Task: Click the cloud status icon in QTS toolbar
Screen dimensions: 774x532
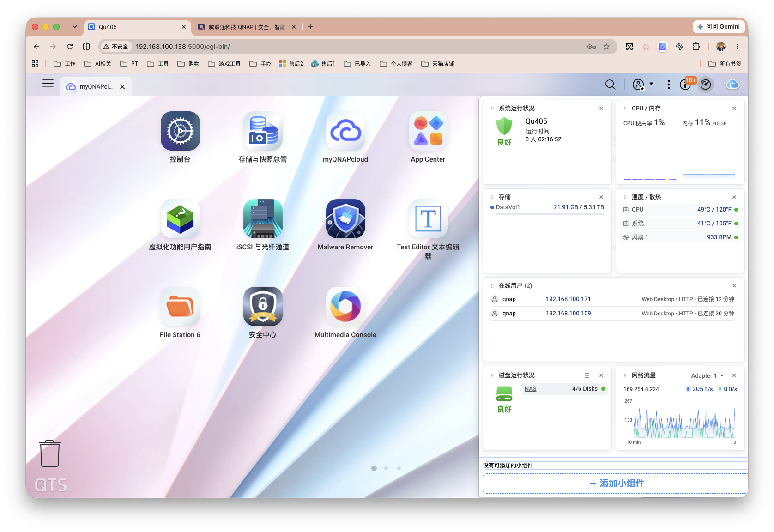Action: (732, 85)
